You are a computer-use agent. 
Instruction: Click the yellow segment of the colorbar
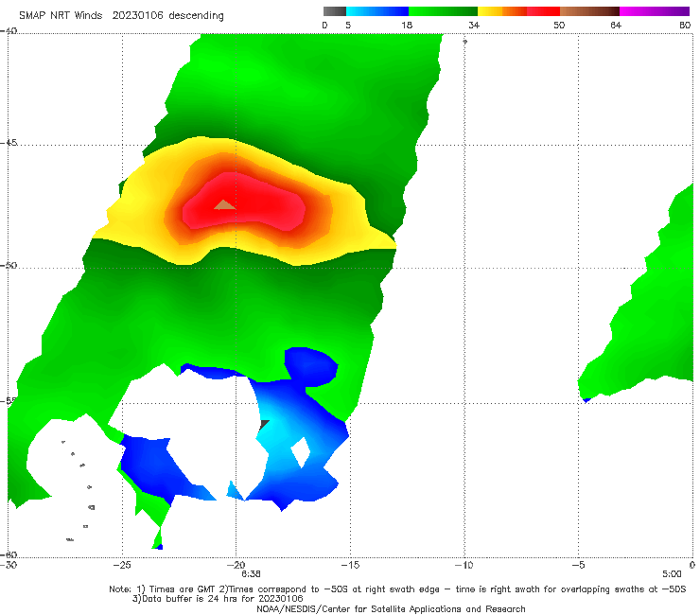[x=490, y=11]
